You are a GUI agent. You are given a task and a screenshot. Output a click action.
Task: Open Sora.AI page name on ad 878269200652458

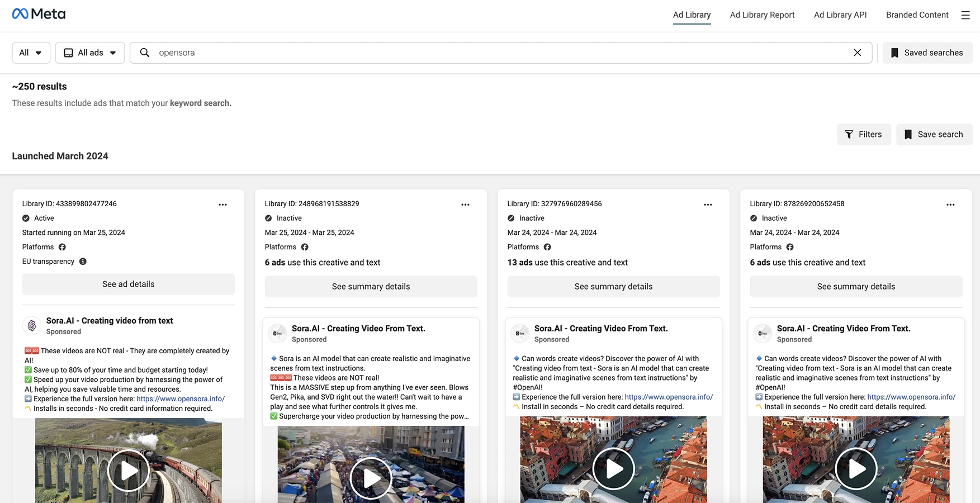(x=844, y=329)
